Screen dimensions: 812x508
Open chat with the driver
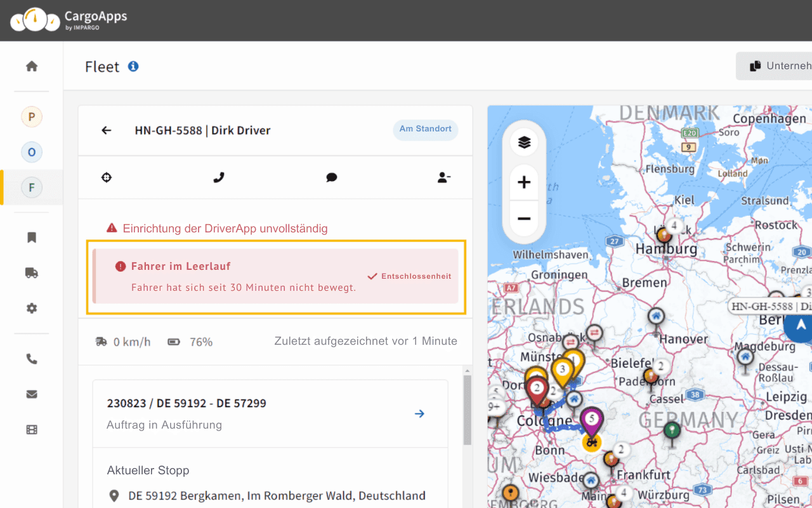[331, 178]
